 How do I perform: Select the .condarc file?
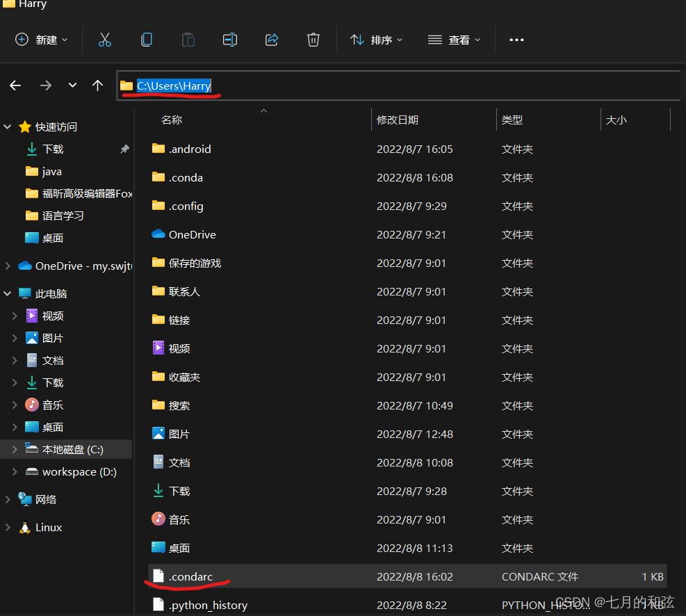(190, 576)
